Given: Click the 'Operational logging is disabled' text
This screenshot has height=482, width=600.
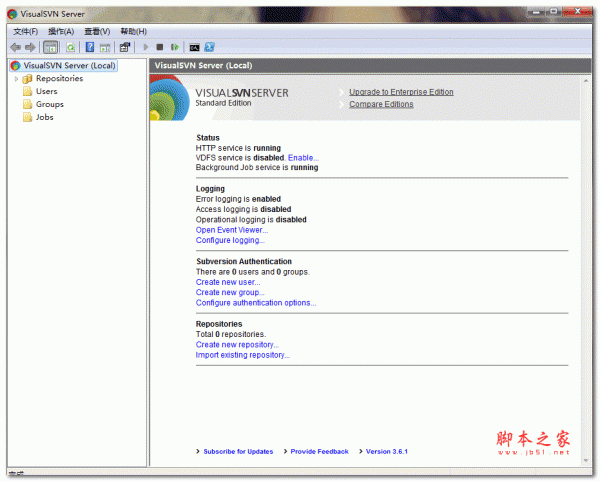Looking at the screenshot, I should 251,220.
